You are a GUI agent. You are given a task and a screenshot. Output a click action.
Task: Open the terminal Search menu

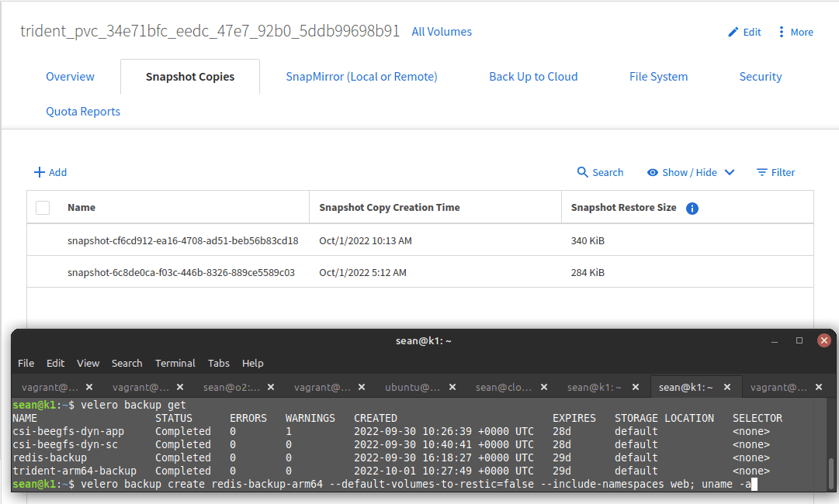(x=127, y=363)
